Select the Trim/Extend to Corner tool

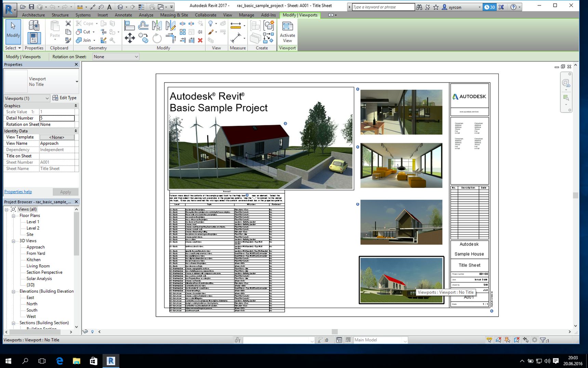coord(171,38)
